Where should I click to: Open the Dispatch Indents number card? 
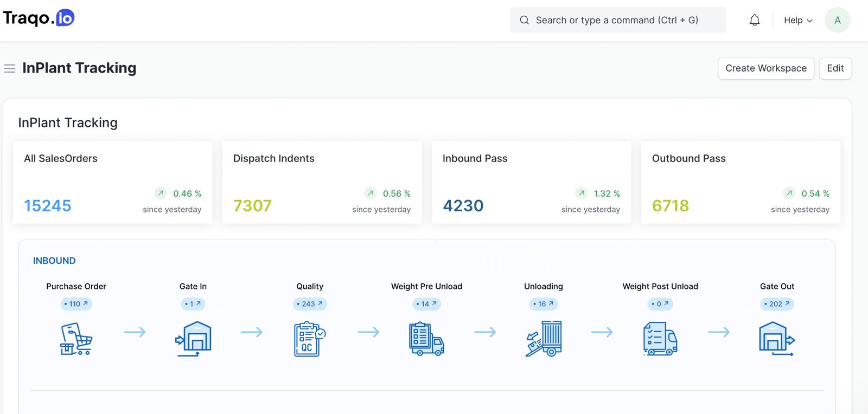click(322, 183)
